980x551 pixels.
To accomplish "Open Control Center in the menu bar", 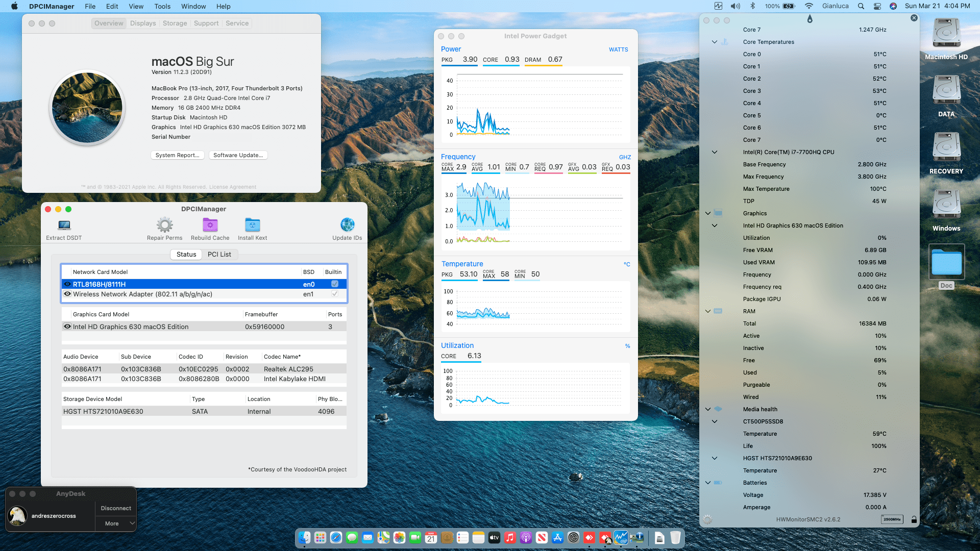I will [x=877, y=6].
